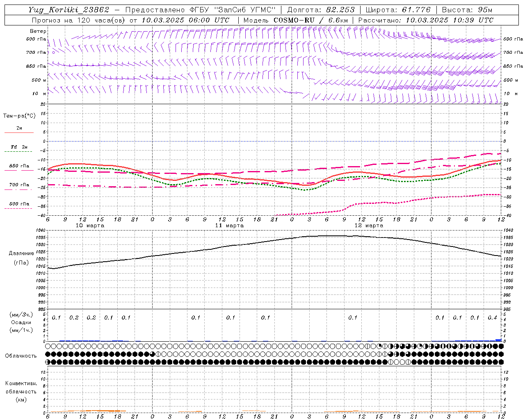Viewport: 525px width, 420px height.
Task: Click the Широта: 61.776 value
Action: pyautogui.click(x=397, y=10)
